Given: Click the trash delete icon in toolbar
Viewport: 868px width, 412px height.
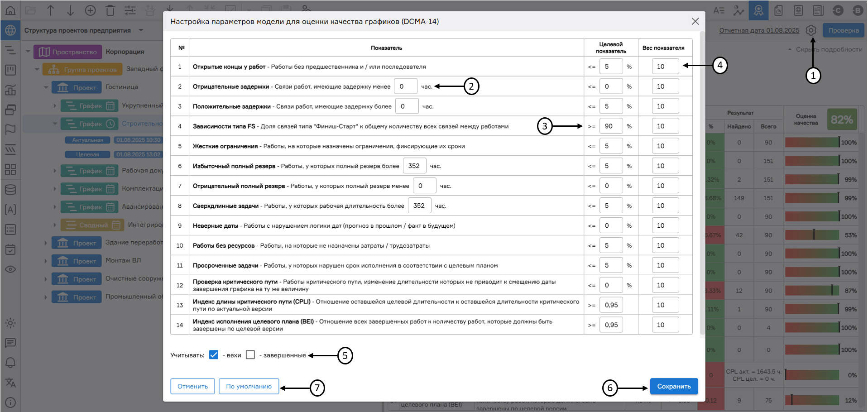Looking at the screenshot, I should [110, 10].
